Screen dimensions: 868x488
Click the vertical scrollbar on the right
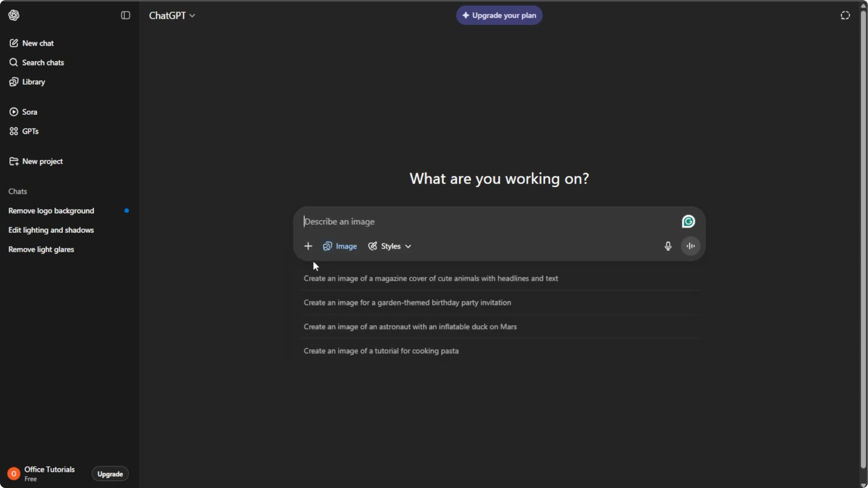(863, 239)
